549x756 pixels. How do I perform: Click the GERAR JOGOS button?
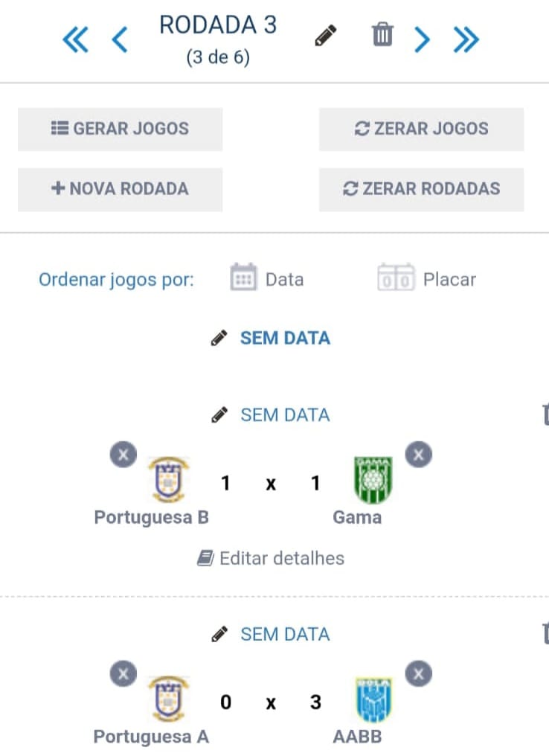coord(120,129)
